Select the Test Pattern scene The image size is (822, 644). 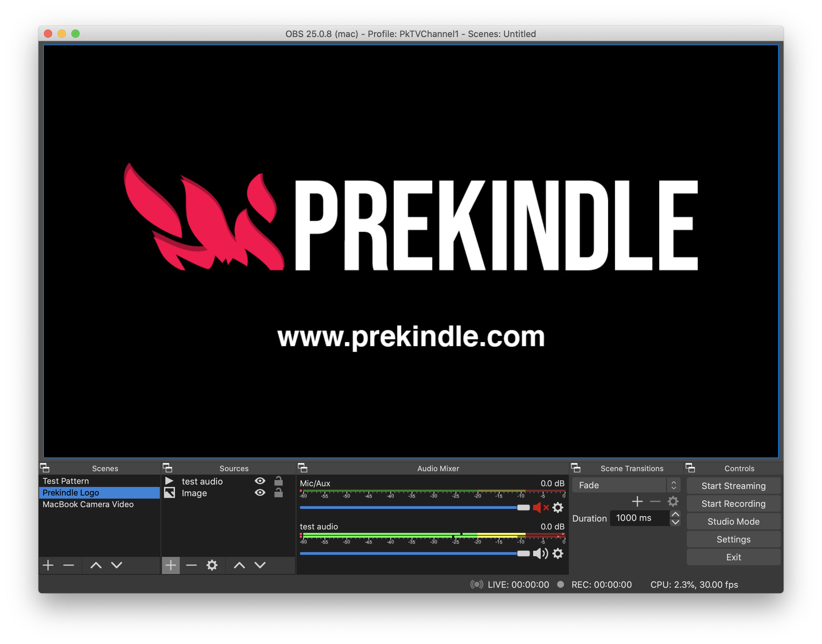click(66, 481)
